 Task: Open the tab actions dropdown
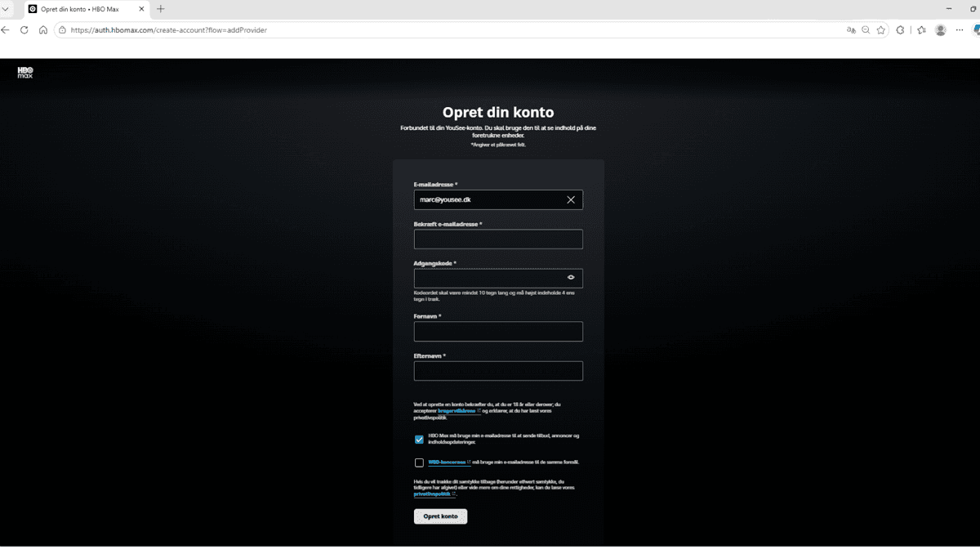coord(6,9)
